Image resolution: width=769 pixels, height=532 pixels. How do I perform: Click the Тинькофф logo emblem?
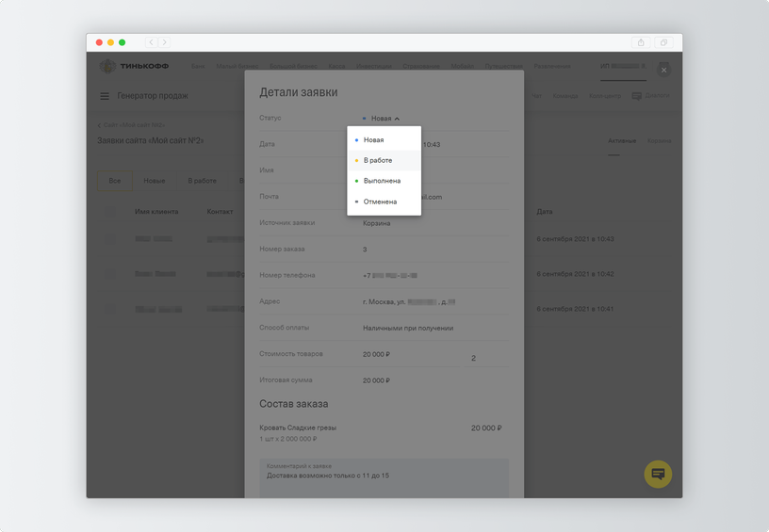pyautogui.click(x=107, y=66)
